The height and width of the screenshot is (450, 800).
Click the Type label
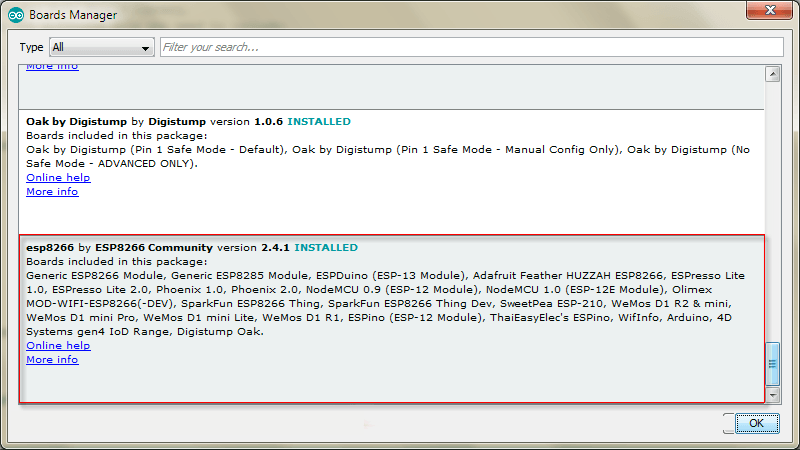click(x=31, y=47)
